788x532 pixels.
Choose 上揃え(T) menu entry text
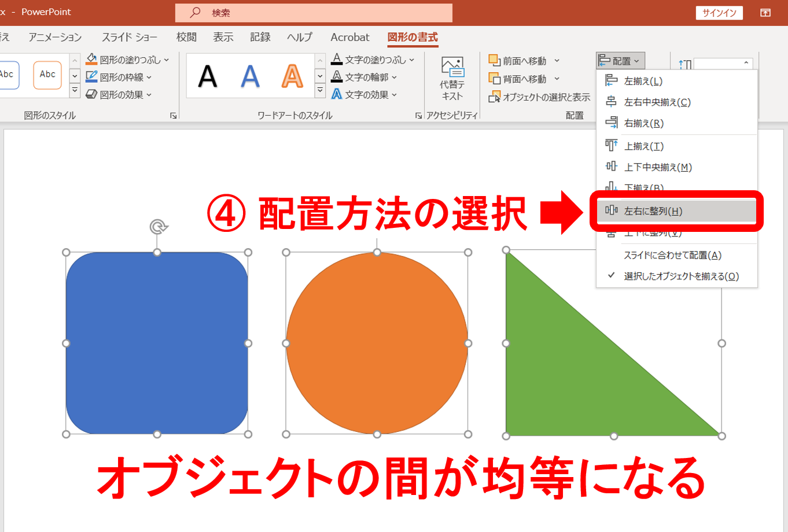(644, 146)
